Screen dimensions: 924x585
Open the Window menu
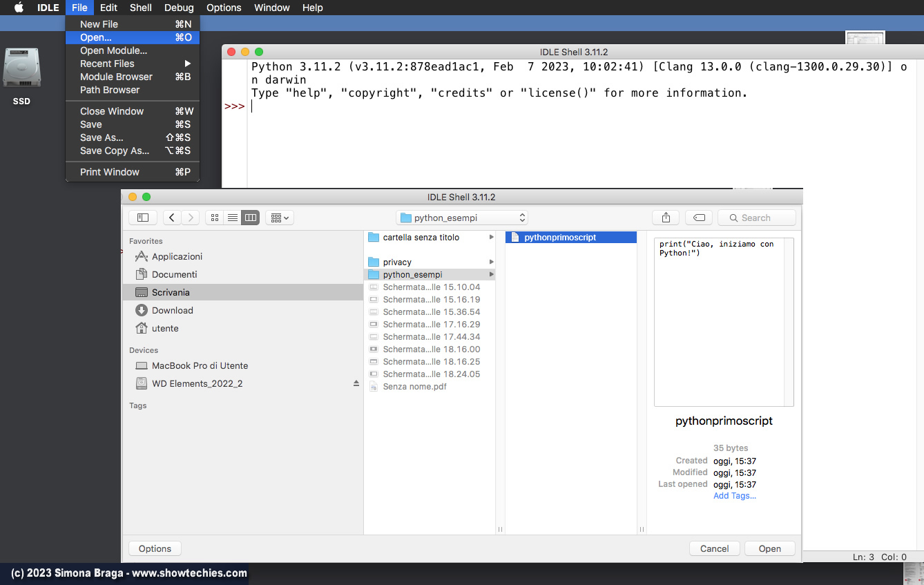[272, 8]
